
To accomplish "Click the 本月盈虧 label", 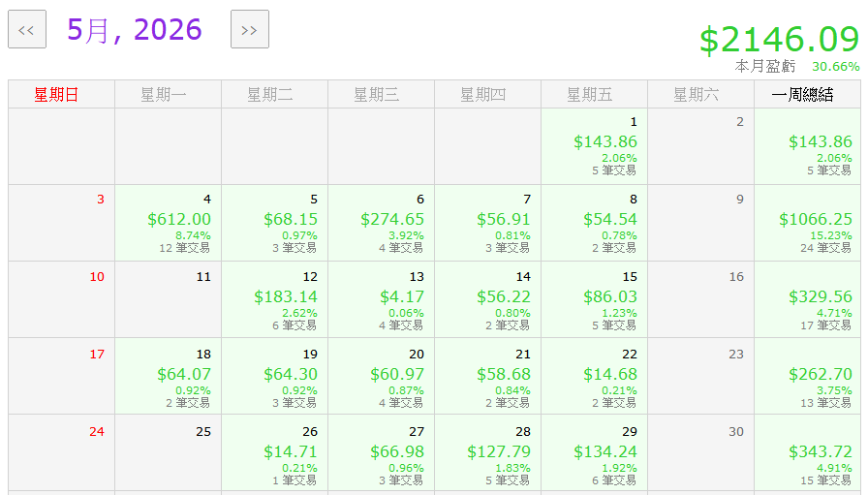I will (x=765, y=67).
